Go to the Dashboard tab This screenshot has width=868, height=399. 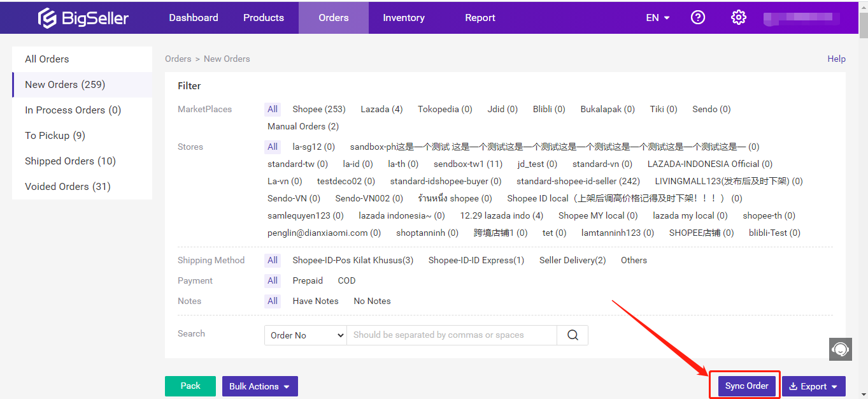click(194, 17)
